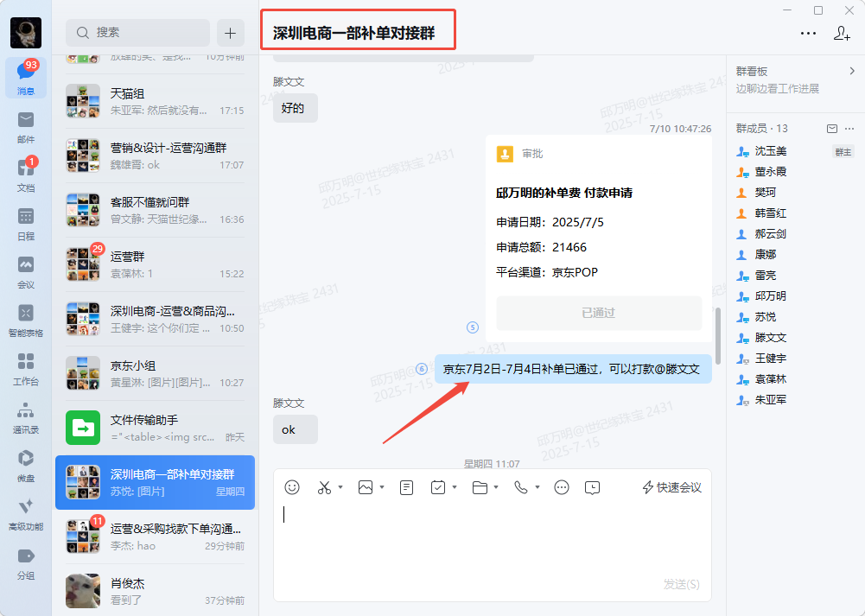Open the emoji picker in message toolbar
Image resolution: width=865 pixels, height=616 pixels.
pos(292,487)
